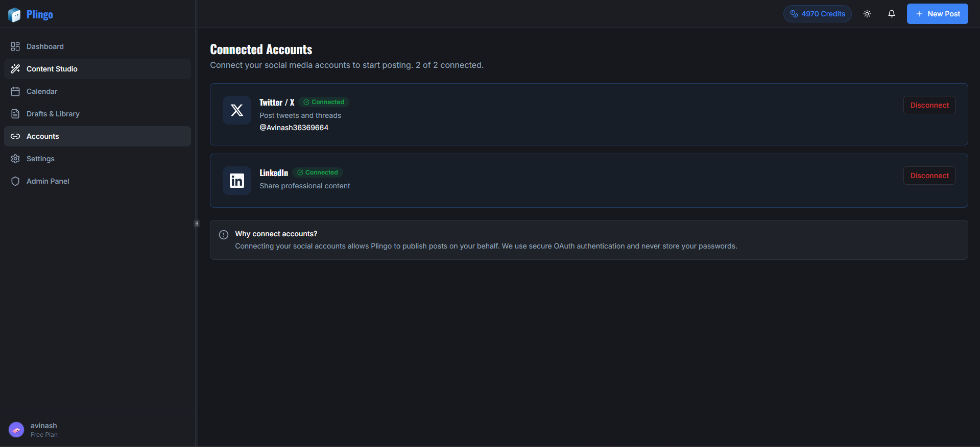Image resolution: width=980 pixels, height=447 pixels.
Task: Click the Settings gear icon
Action: (x=15, y=159)
